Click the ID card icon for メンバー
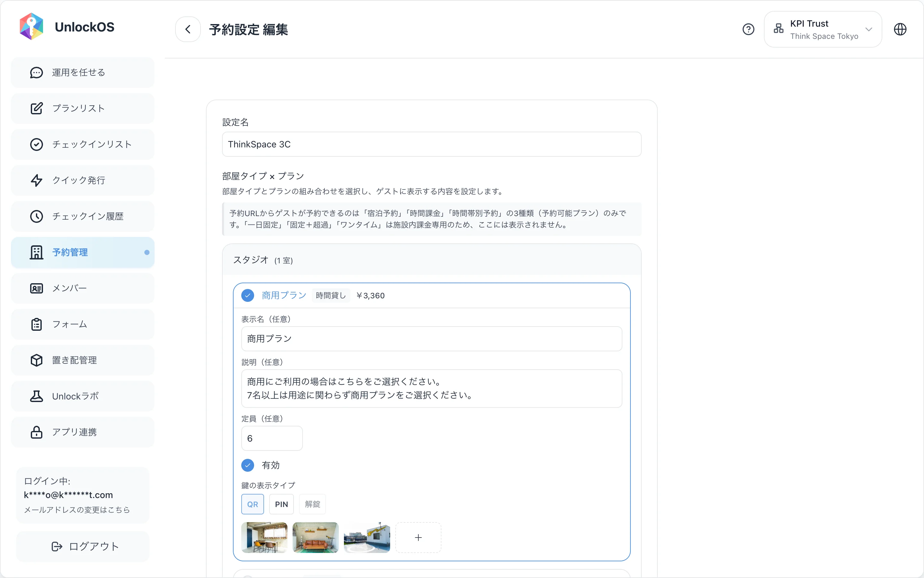The image size is (924, 578). click(x=36, y=288)
